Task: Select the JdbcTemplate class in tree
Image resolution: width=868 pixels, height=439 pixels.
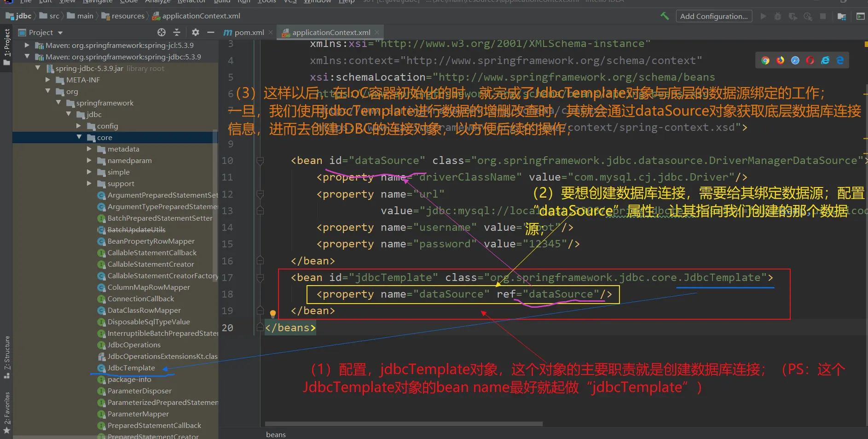Action: coord(131,368)
